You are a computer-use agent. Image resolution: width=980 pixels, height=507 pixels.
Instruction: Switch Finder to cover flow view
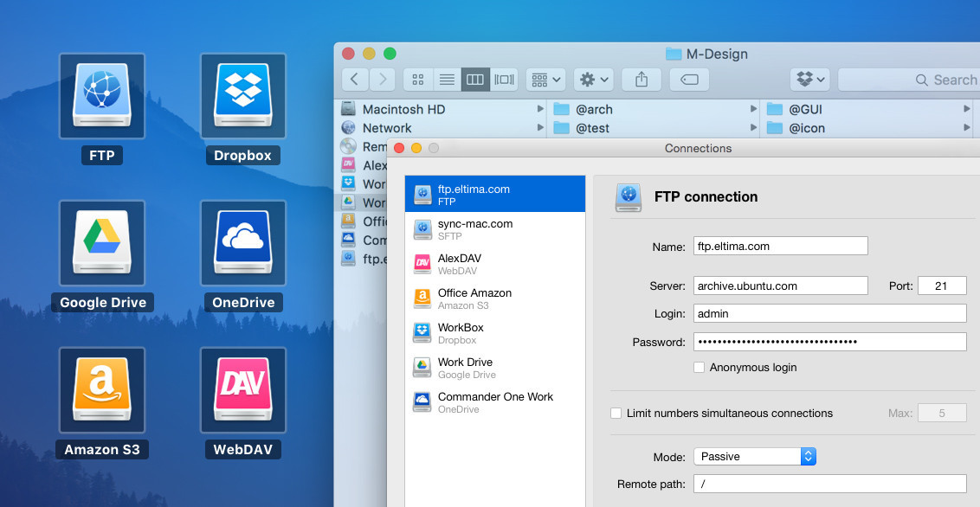click(x=504, y=80)
